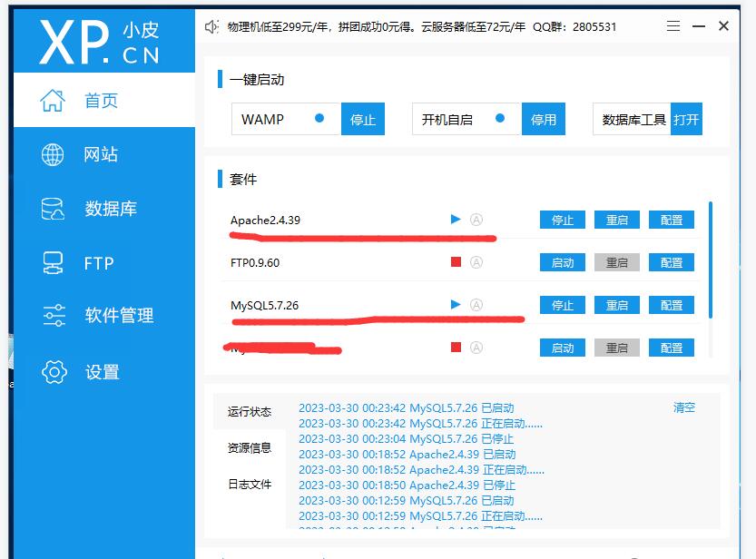The width and height of the screenshot is (756, 559).
Task: Click red square indicator in last suite row
Action: click(456, 347)
